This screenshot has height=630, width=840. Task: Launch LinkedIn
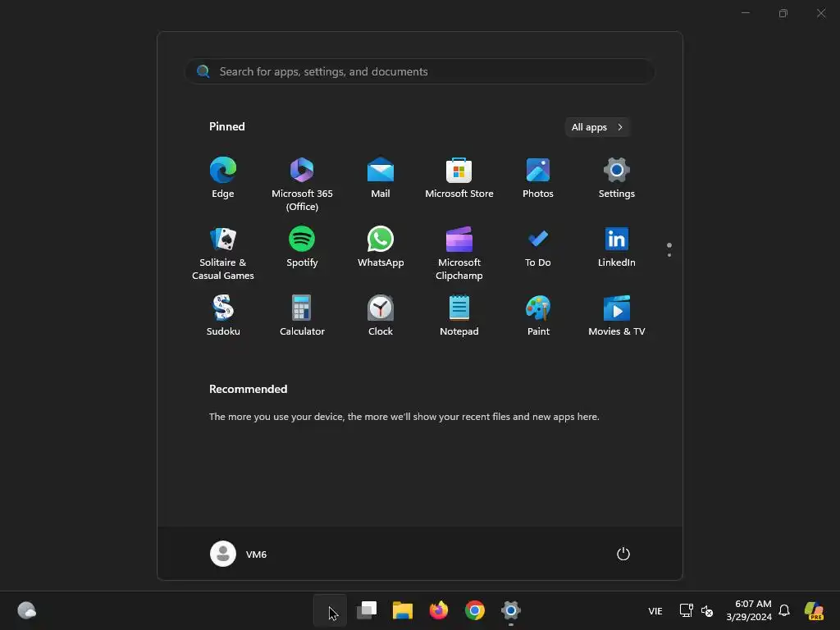[x=617, y=248]
